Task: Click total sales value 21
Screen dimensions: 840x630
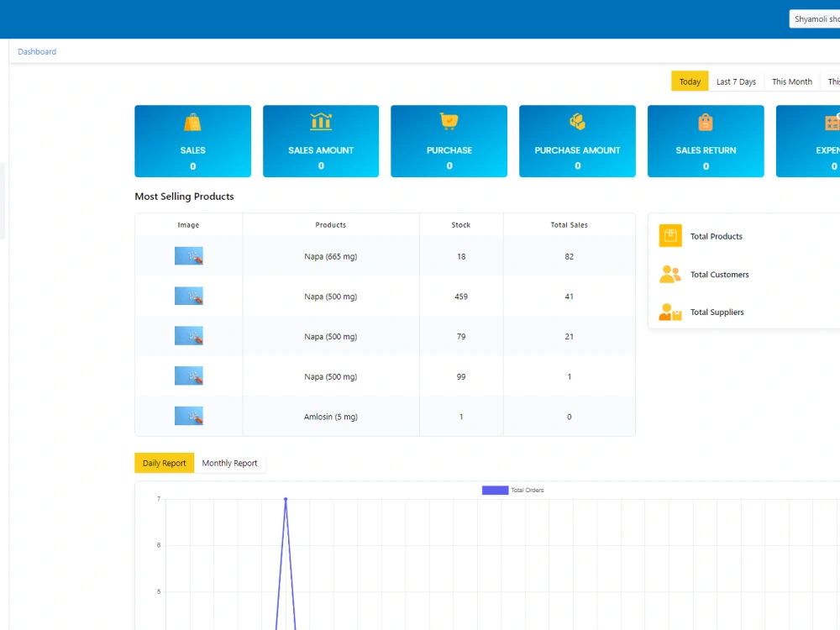Action: tap(569, 337)
